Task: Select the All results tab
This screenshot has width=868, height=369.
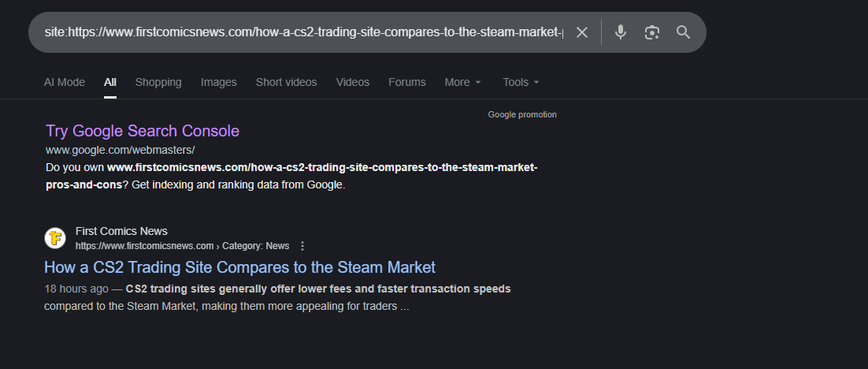Action: 110,82
